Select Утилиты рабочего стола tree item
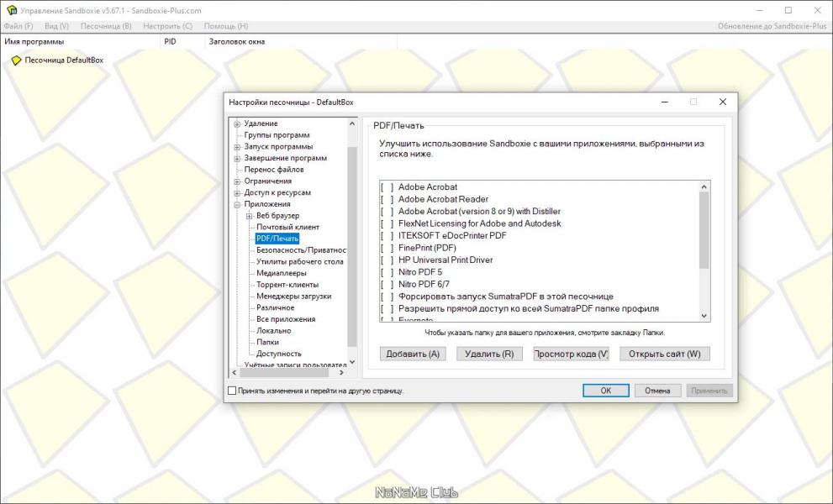This screenshot has width=833, height=504. click(x=299, y=262)
